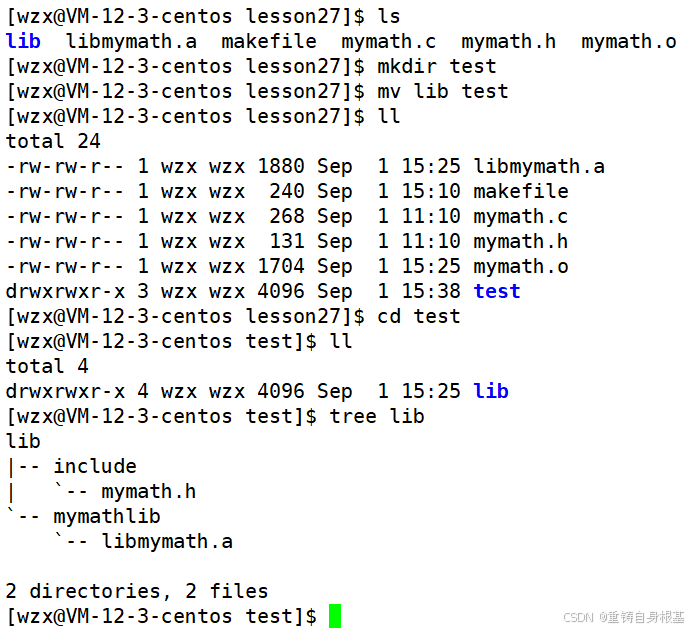Image resolution: width=693 pixels, height=631 pixels.
Task: Click libmymath.a sized 1880 in listing
Action: point(539,167)
